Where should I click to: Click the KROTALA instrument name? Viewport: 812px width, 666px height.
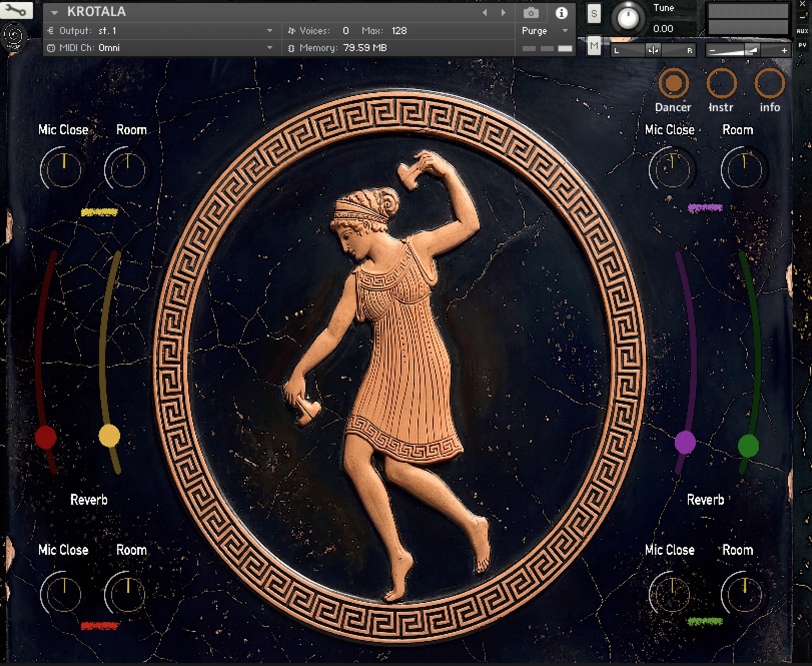click(x=97, y=12)
